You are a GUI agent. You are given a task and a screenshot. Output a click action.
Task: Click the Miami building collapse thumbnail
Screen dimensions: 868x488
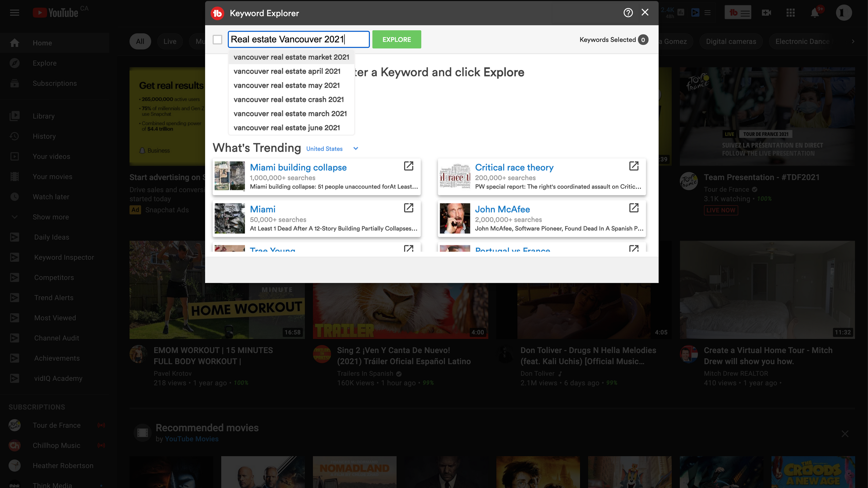(230, 176)
